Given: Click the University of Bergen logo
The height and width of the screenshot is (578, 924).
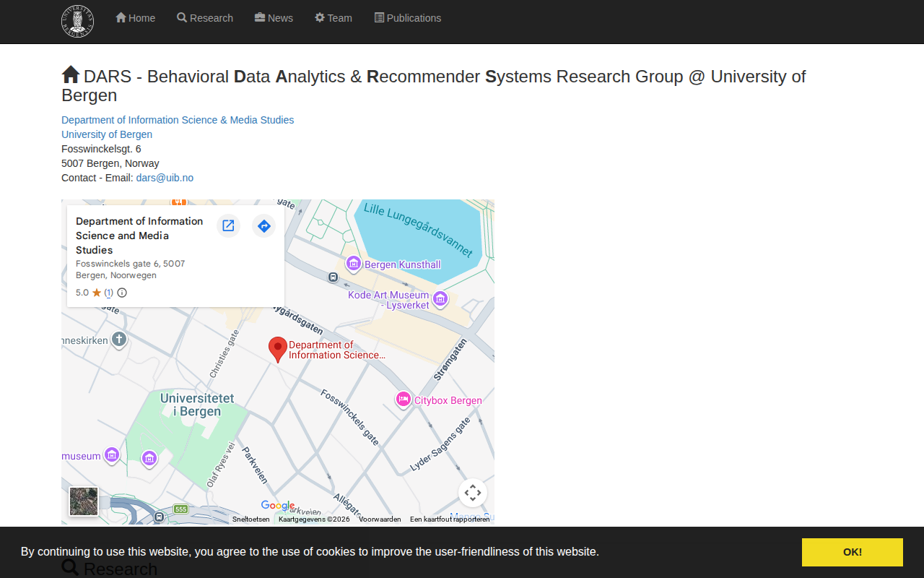Looking at the screenshot, I should 77,21.
